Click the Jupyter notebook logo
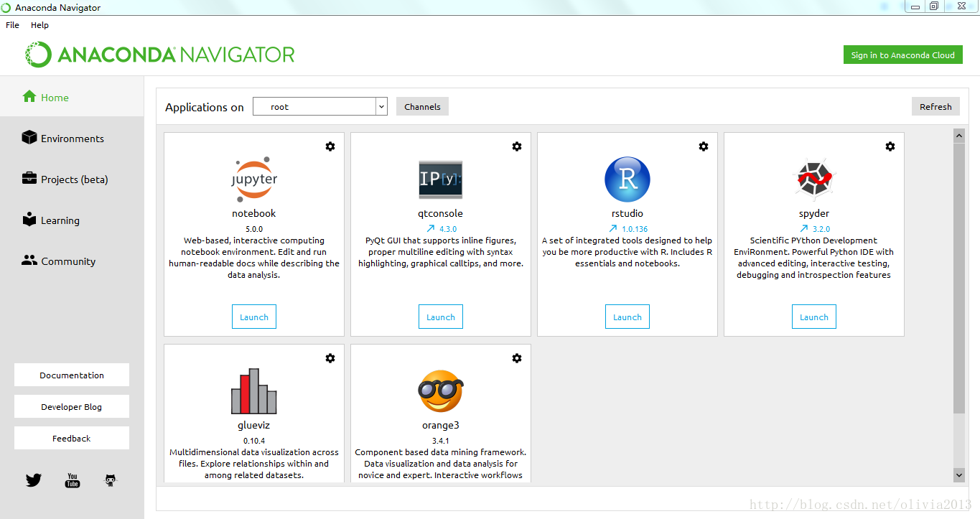This screenshot has height=519, width=980. (254, 179)
